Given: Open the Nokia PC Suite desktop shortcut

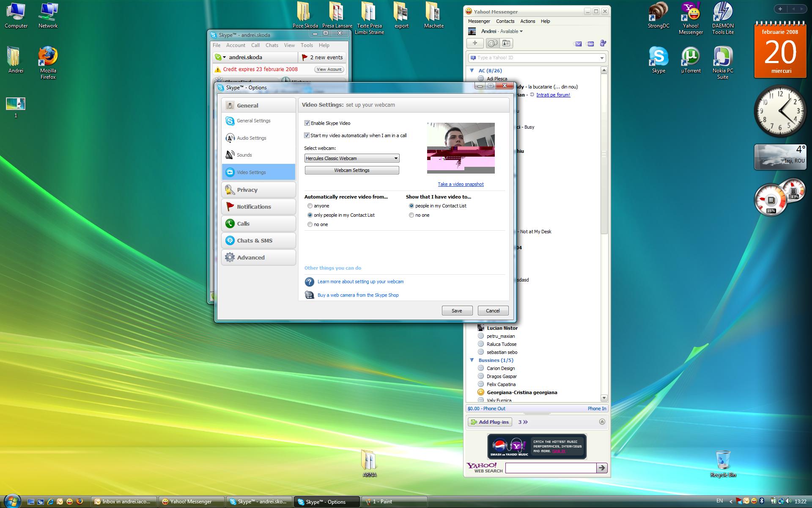Looking at the screenshot, I should coord(723,63).
